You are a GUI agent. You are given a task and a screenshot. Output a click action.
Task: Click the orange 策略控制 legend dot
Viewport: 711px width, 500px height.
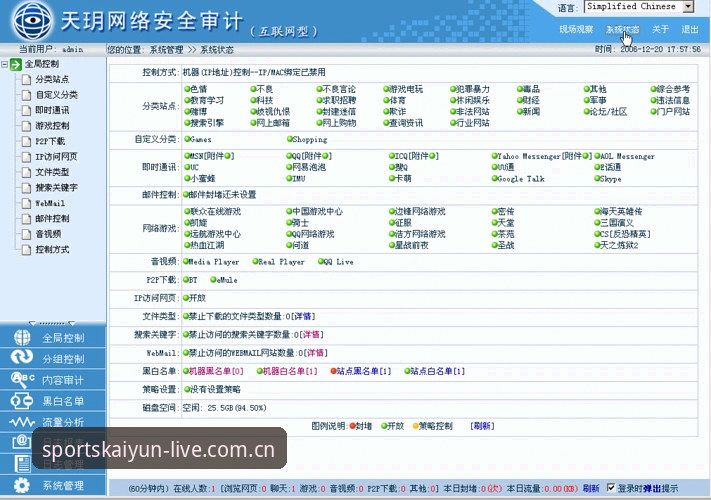coord(415,426)
